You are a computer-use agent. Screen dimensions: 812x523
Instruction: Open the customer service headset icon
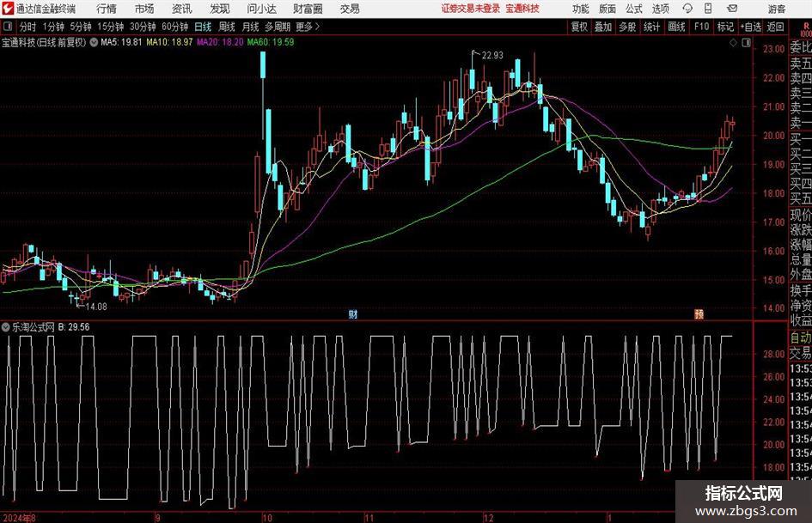687,9
